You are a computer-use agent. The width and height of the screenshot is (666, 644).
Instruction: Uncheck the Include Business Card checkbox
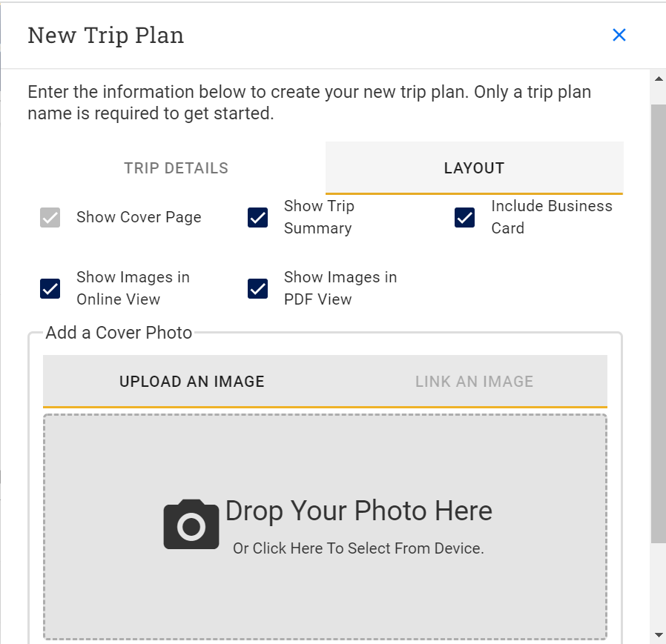click(465, 218)
